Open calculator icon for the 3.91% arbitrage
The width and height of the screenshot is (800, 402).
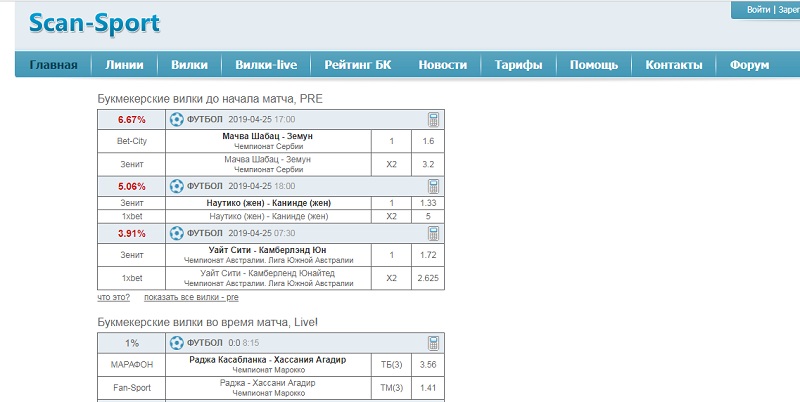tap(433, 234)
